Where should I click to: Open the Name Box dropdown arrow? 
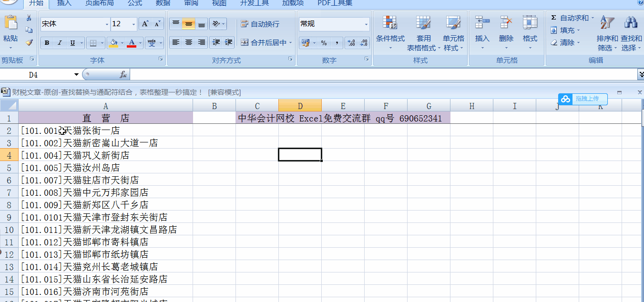click(x=76, y=75)
